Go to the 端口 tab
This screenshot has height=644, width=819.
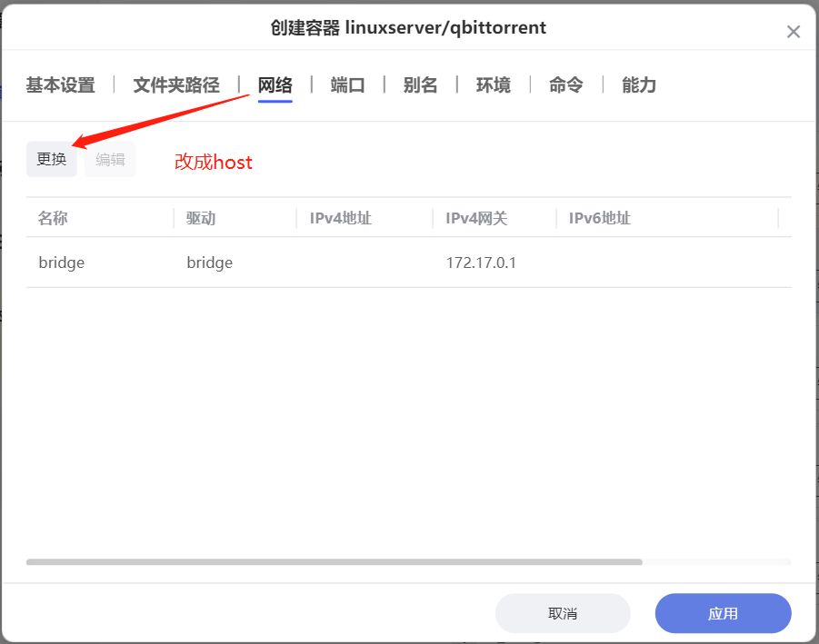click(x=347, y=85)
